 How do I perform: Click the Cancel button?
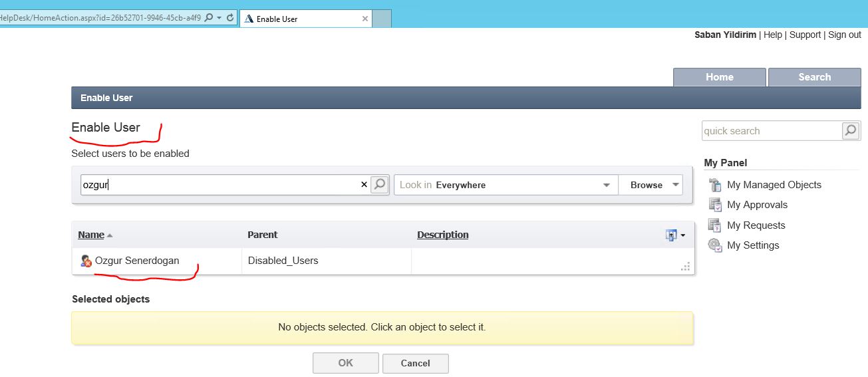point(416,363)
